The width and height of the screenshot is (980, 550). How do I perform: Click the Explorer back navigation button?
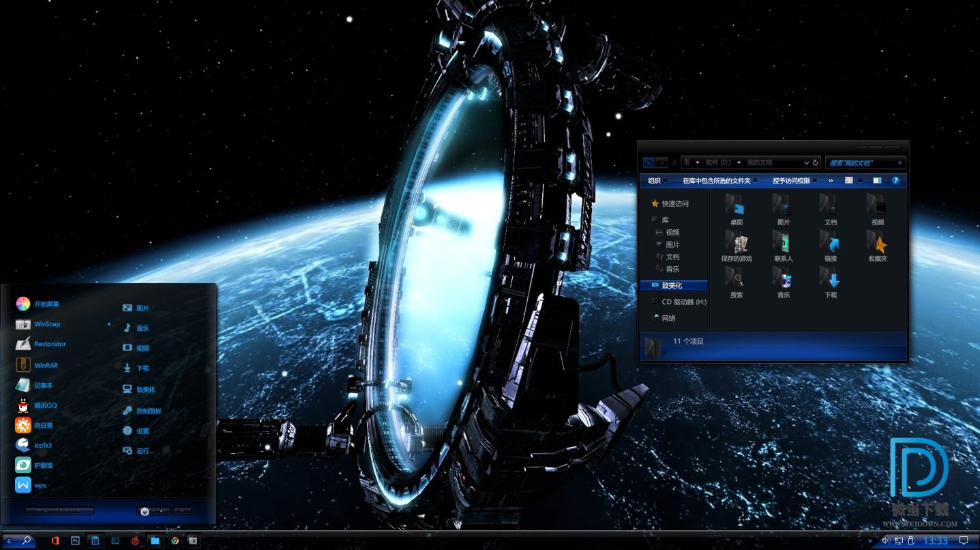point(649,162)
